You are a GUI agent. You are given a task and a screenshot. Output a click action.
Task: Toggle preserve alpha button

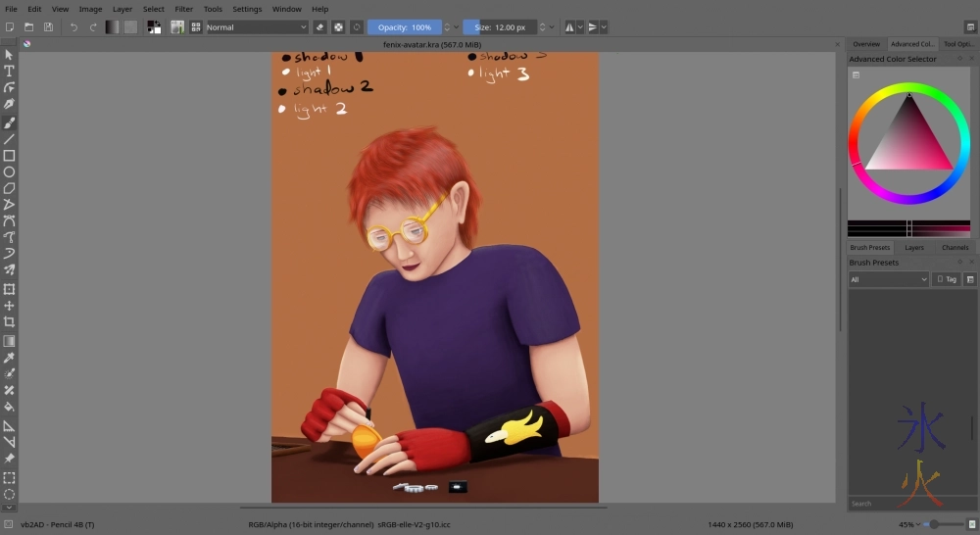click(x=338, y=27)
